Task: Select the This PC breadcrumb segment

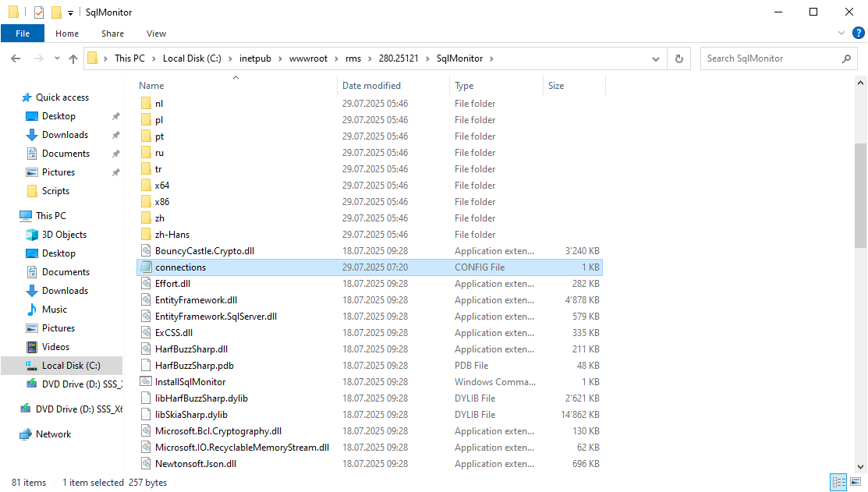Action: pyautogui.click(x=129, y=58)
